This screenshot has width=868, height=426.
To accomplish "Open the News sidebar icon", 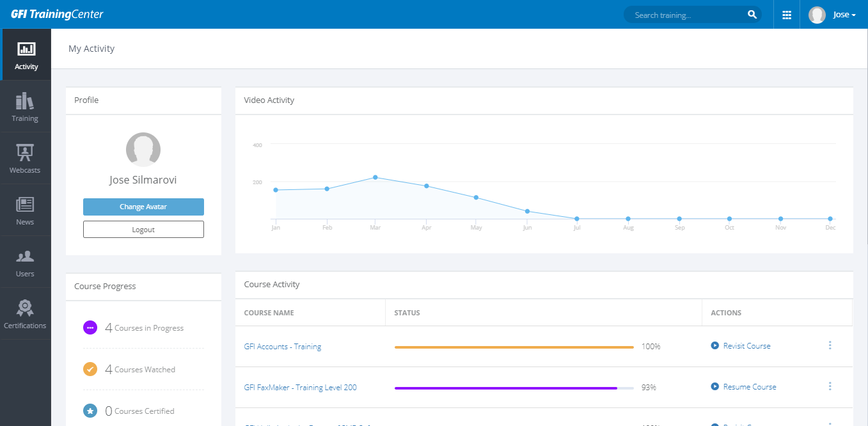I will 25,210.
